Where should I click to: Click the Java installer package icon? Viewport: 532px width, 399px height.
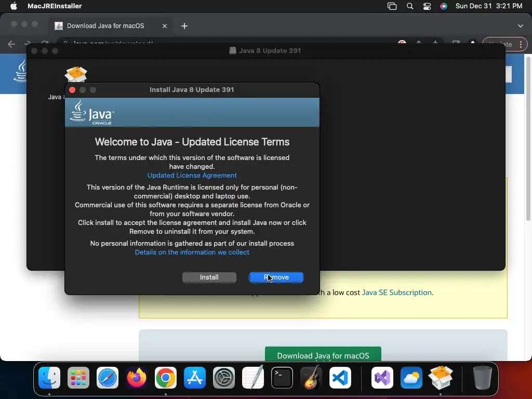(76, 74)
